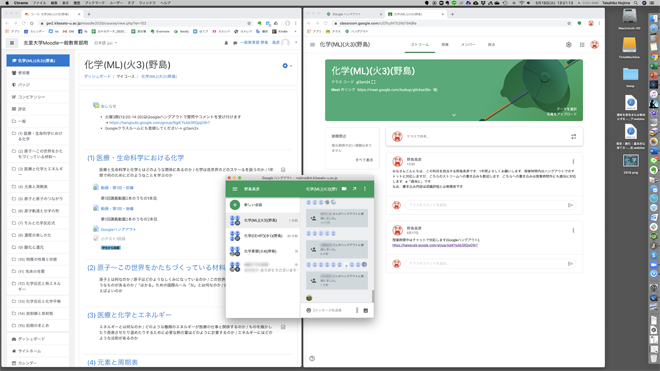The height and width of the screenshot is (371, 660).
Task: Click Hangouts message input field
Action: pyautogui.click(x=333, y=310)
